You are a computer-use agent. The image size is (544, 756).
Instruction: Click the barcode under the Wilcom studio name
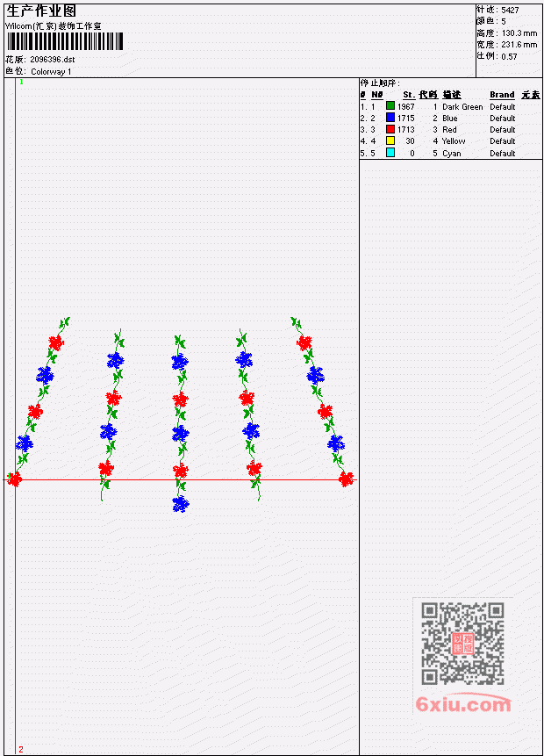coord(65,41)
